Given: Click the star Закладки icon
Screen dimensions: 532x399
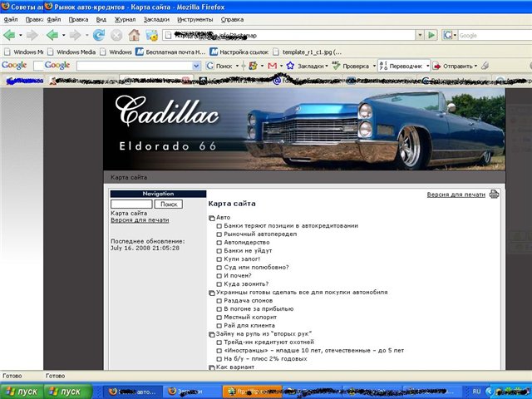Looking at the screenshot, I should coord(290,66).
